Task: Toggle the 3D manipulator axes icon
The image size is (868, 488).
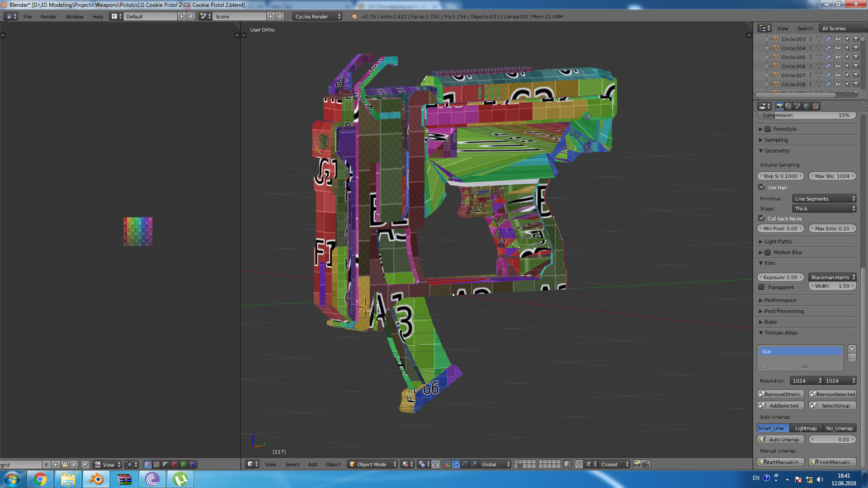Action: (x=447, y=465)
